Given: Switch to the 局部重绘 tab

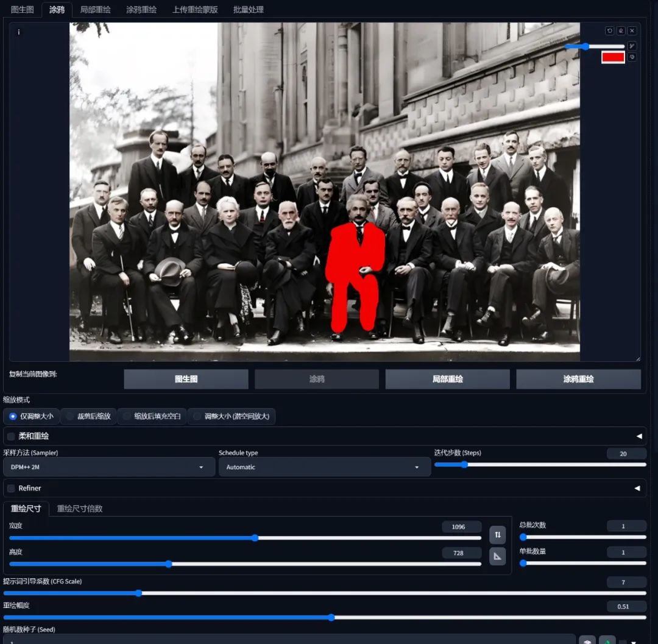Looking at the screenshot, I should click(95, 10).
